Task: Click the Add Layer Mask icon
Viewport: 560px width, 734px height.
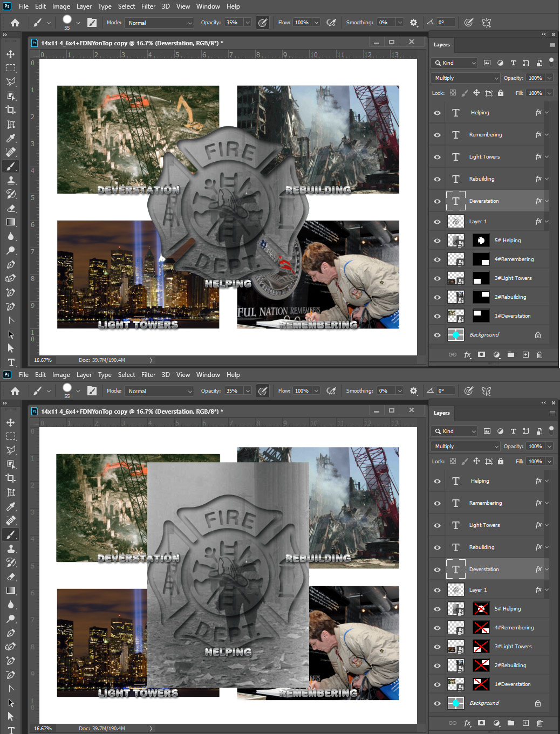Action: (x=481, y=354)
